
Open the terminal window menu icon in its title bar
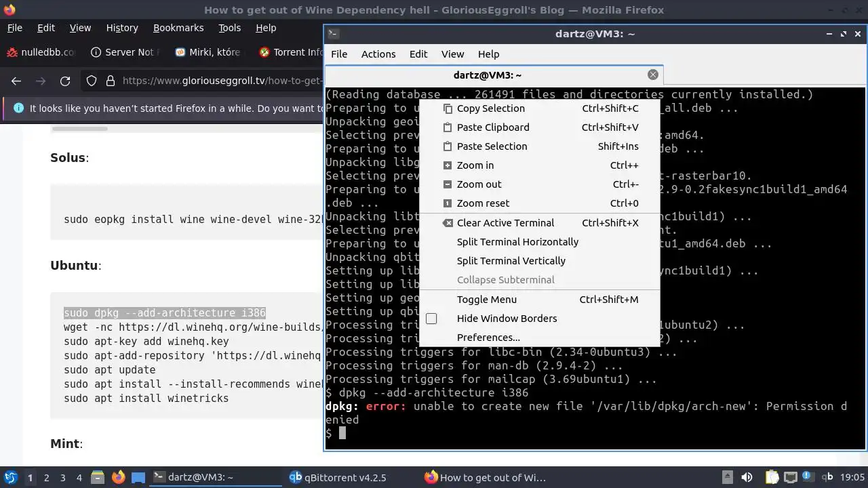point(333,33)
